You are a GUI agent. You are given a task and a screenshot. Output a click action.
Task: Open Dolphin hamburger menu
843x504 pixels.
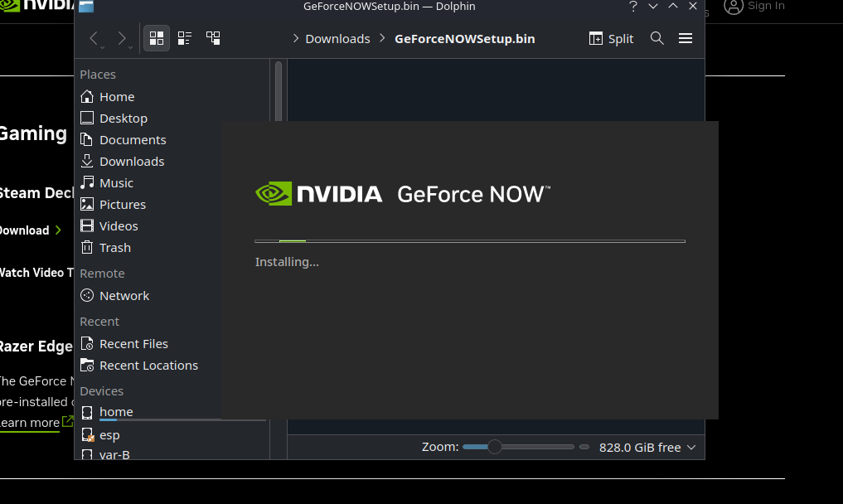686,38
